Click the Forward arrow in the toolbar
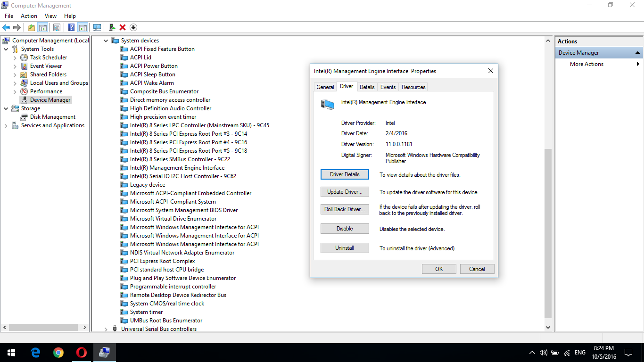The height and width of the screenshot is (362, 644). 17,28
